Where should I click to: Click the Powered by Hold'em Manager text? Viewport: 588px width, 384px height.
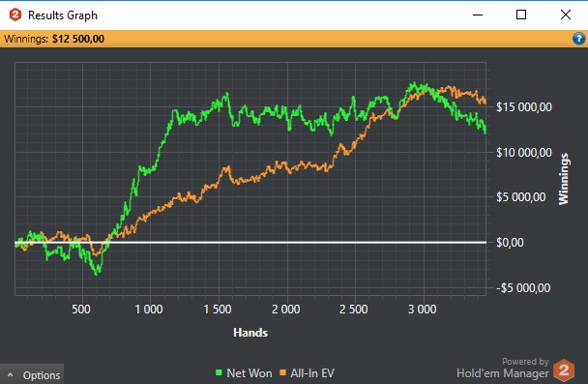pyautogui.click(x=503, y=368)
